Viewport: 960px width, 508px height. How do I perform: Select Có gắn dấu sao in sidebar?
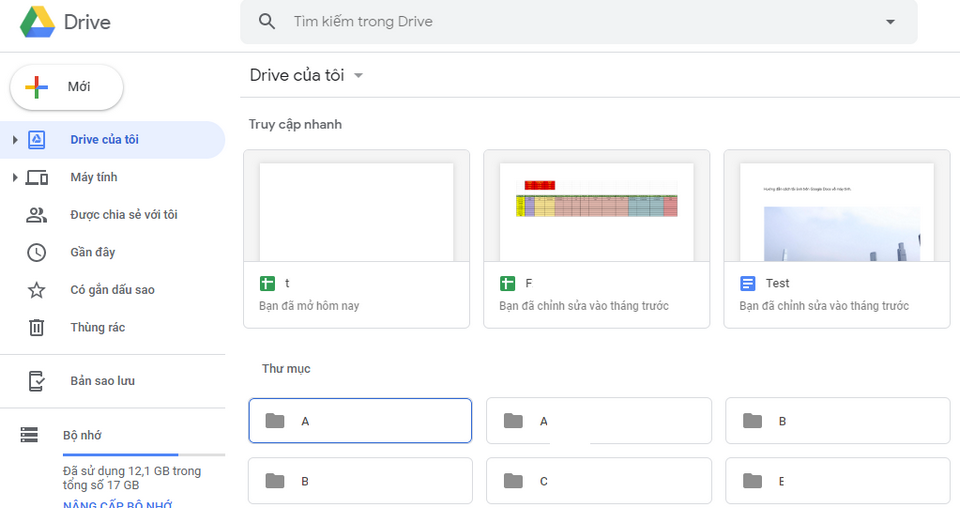pos(112,290)
